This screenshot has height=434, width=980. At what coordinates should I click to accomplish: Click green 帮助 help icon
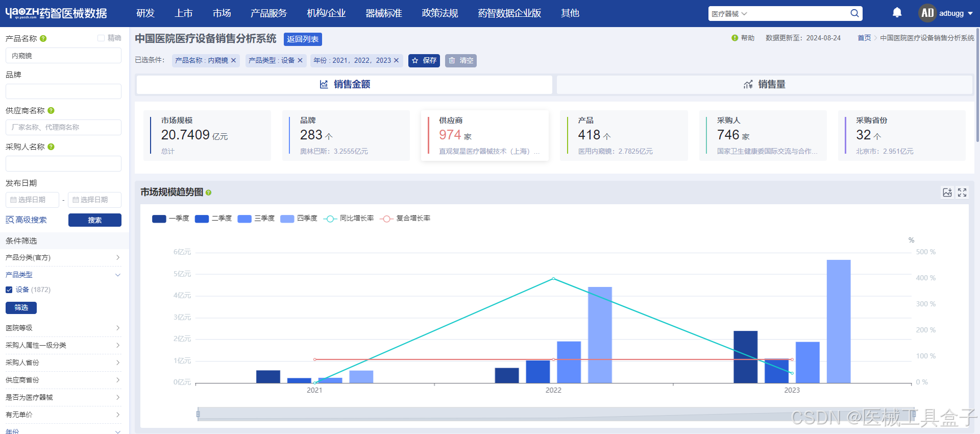734,38
